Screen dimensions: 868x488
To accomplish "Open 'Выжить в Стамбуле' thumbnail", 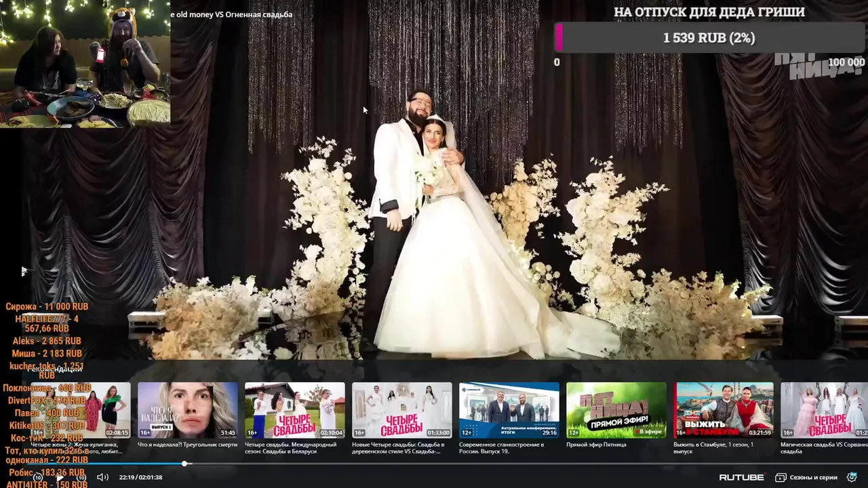I will pos(724,410).
